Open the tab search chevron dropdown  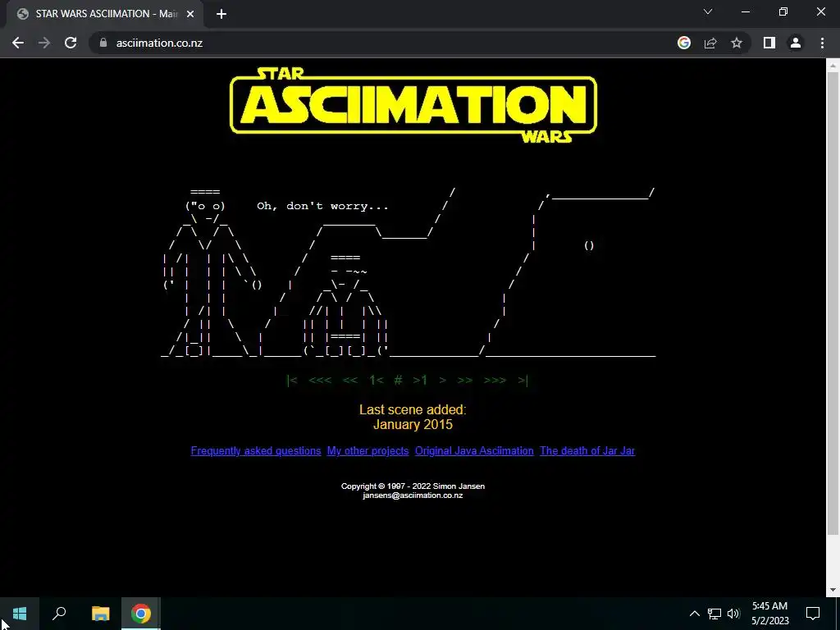(x=708, y=11)
